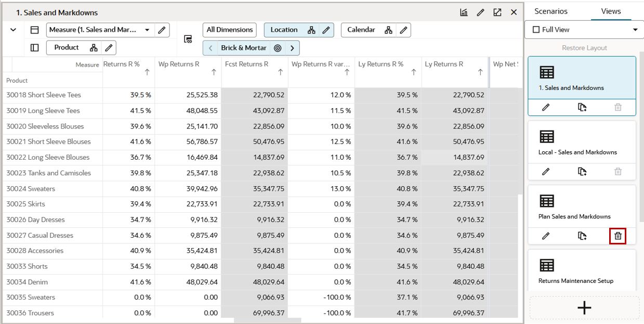This screenshot has width=644, height=324.
Task: Select the Views tab
Action: 611,11
